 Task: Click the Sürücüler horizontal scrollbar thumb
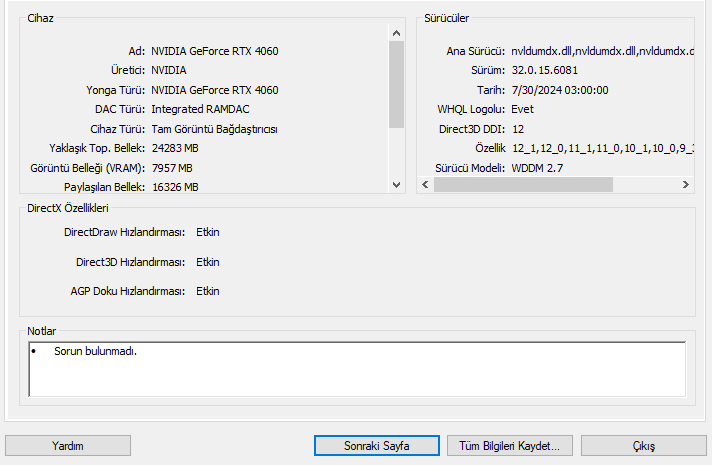(523, 184)
